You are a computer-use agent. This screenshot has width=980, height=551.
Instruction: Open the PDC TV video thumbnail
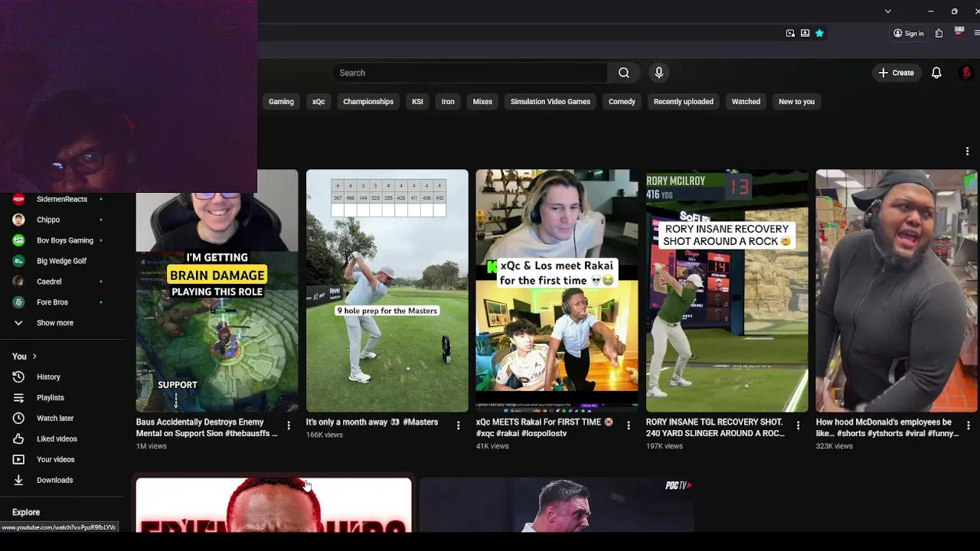[557, 505]
